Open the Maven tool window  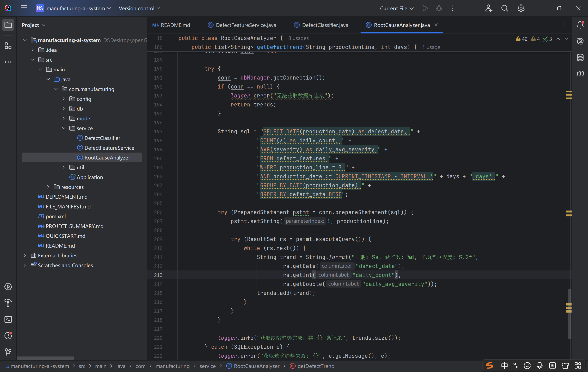coord(580,74)
